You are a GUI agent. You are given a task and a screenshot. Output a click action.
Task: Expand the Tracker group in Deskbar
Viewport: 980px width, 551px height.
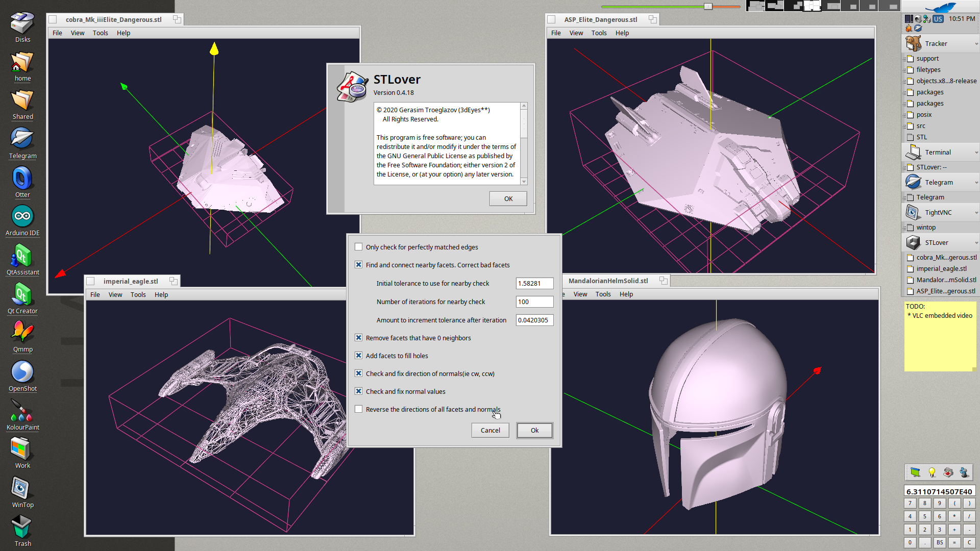976,44
